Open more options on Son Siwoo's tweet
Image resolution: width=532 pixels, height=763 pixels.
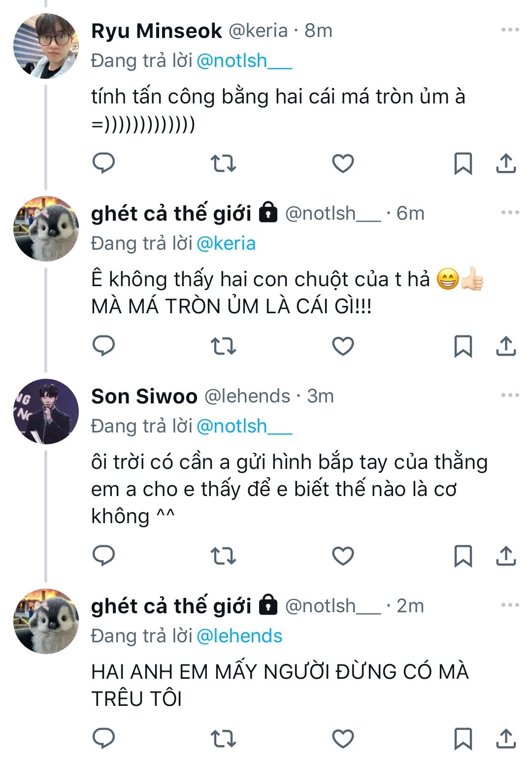pos(510,396)
